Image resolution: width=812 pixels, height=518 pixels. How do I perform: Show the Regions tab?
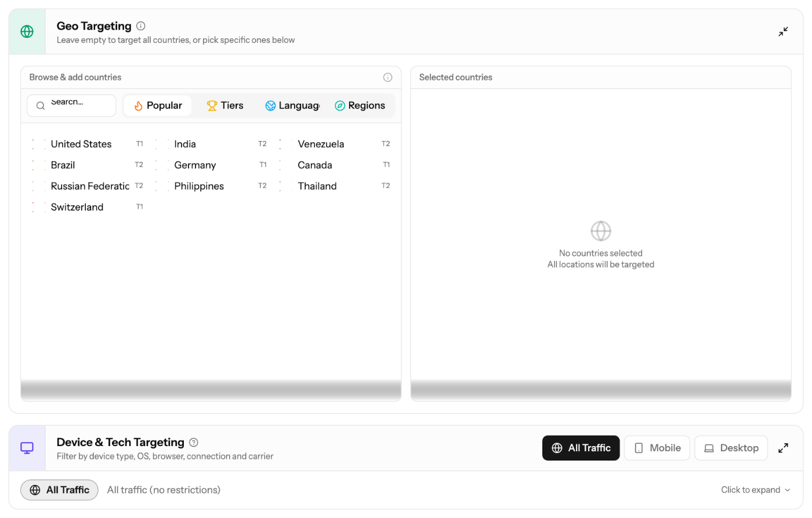[360, 106]
